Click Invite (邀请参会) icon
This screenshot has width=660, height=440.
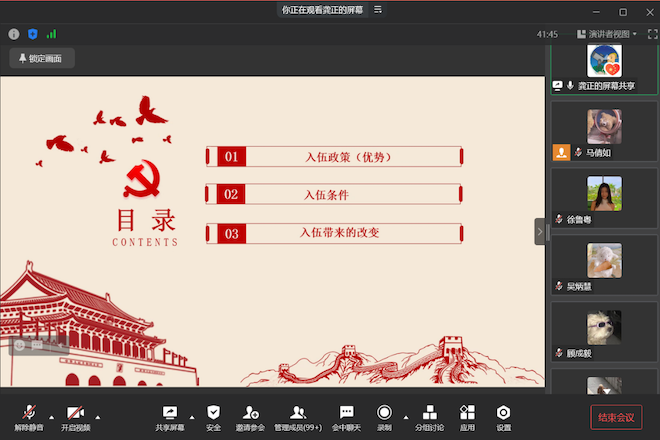click(x=250, y=415)
